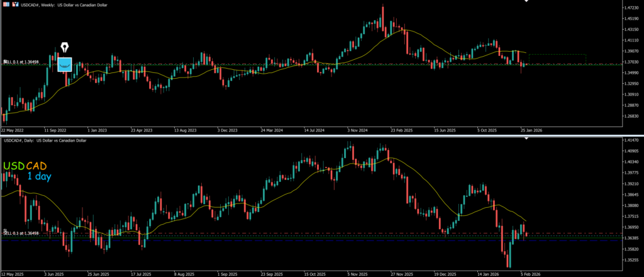Select the SELL 0.1 order label on weekly chart
644x277 pixels.
[21, 62]
